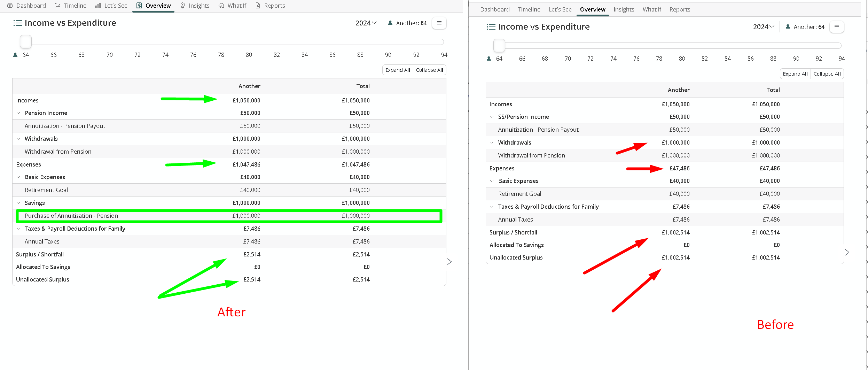Open the hamburger menu in the Before view
The height and width of the screenshot is (370, 868).
(837, 27)
